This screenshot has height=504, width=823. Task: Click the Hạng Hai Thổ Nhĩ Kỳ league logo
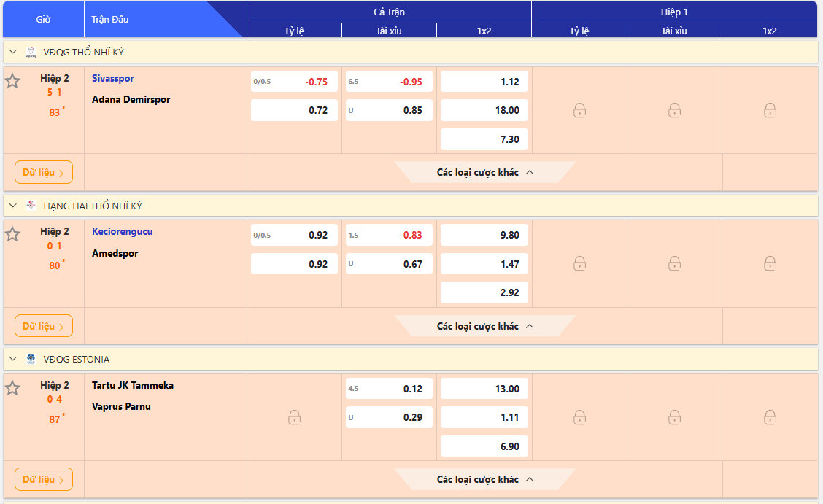31,206
